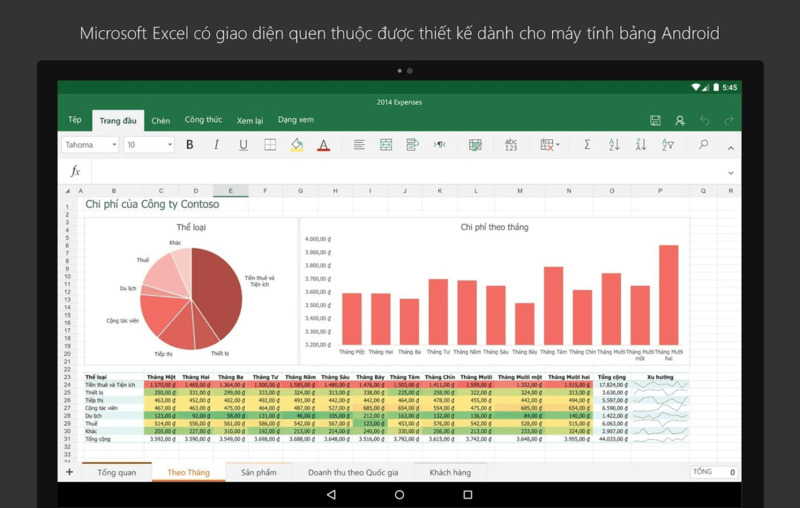
Task: Click the Cộng tác viên row label
Action: pos(101,408)
